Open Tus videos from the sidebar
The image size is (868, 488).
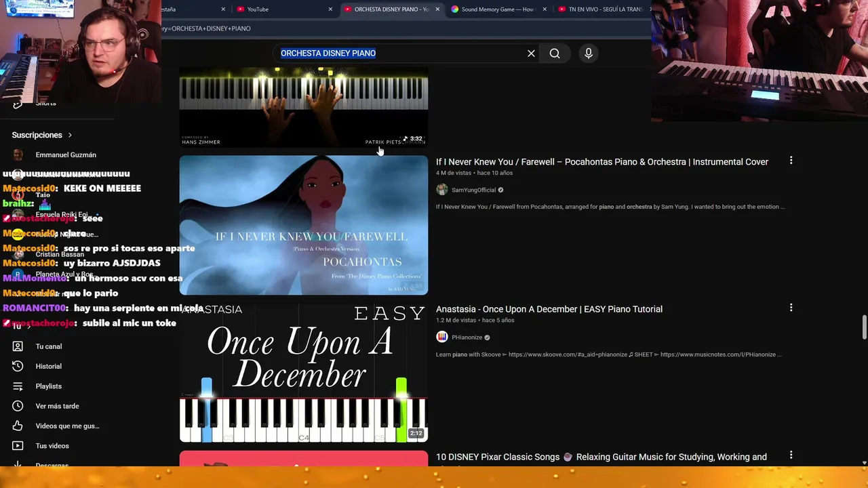(52, 446)
